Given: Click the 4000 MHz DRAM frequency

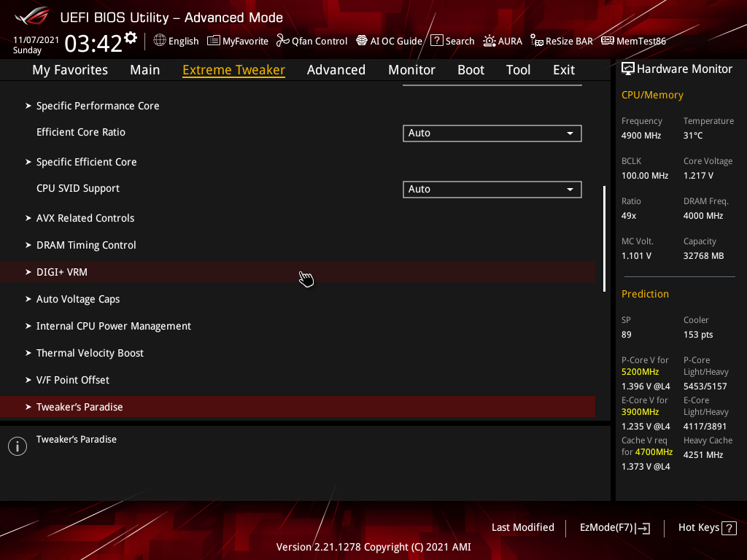Looking at the screenshot, I should (703, 216).
